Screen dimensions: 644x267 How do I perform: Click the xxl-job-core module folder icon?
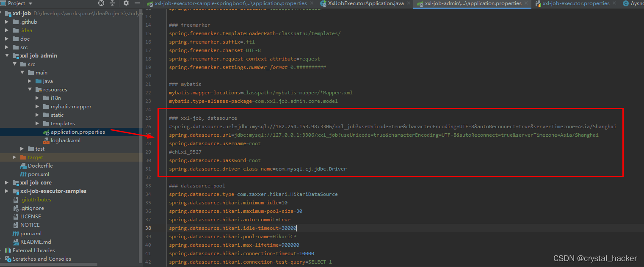16,182
